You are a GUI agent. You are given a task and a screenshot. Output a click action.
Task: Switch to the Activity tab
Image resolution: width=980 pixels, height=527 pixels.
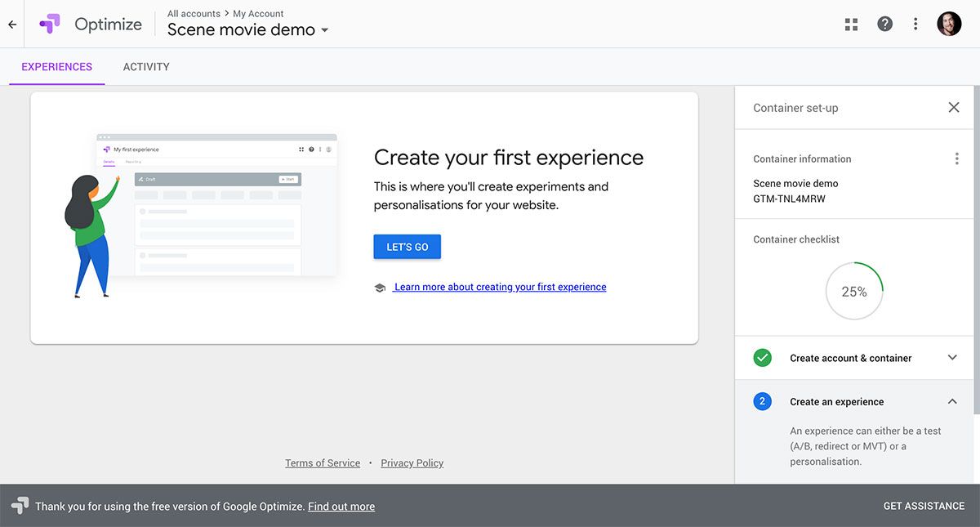point(146,67)
